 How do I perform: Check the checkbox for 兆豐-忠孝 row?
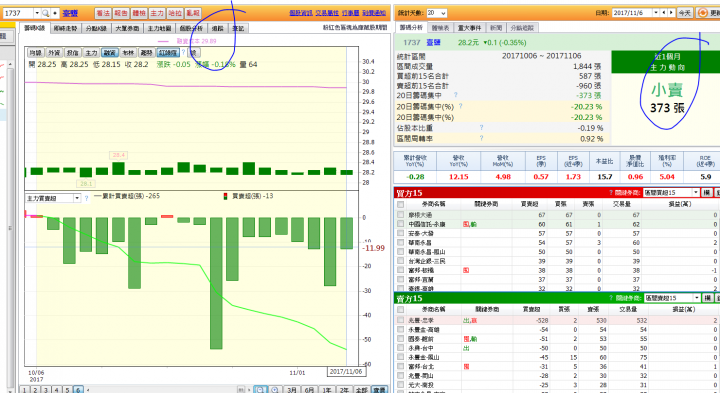401,320
